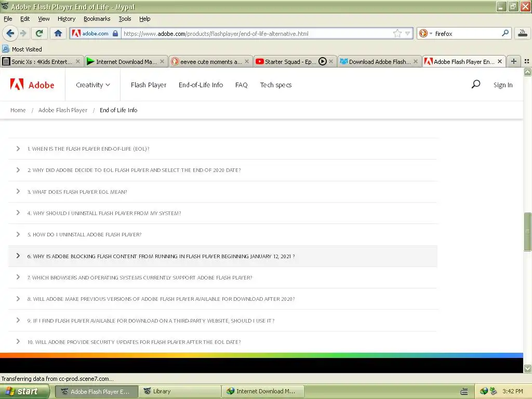Screen dimensions: 532x399
Task: Open the View menu
Action: 44,19
